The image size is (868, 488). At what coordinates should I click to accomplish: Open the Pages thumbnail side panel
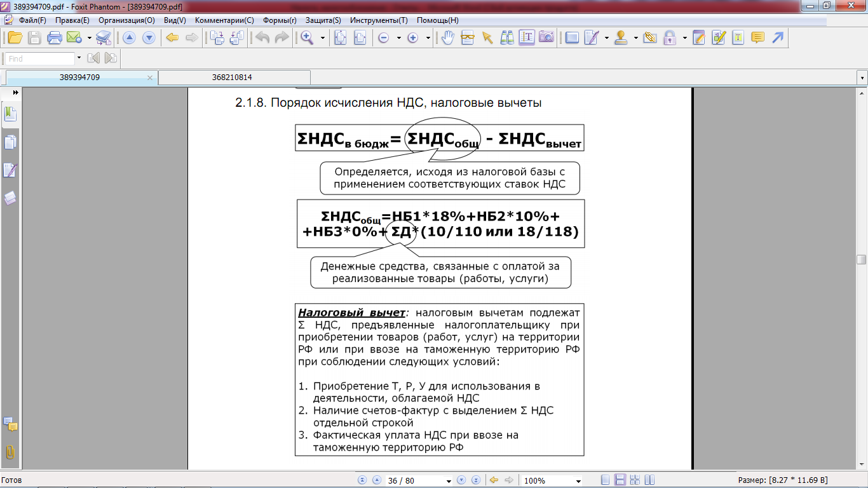(x=10, y=142)
